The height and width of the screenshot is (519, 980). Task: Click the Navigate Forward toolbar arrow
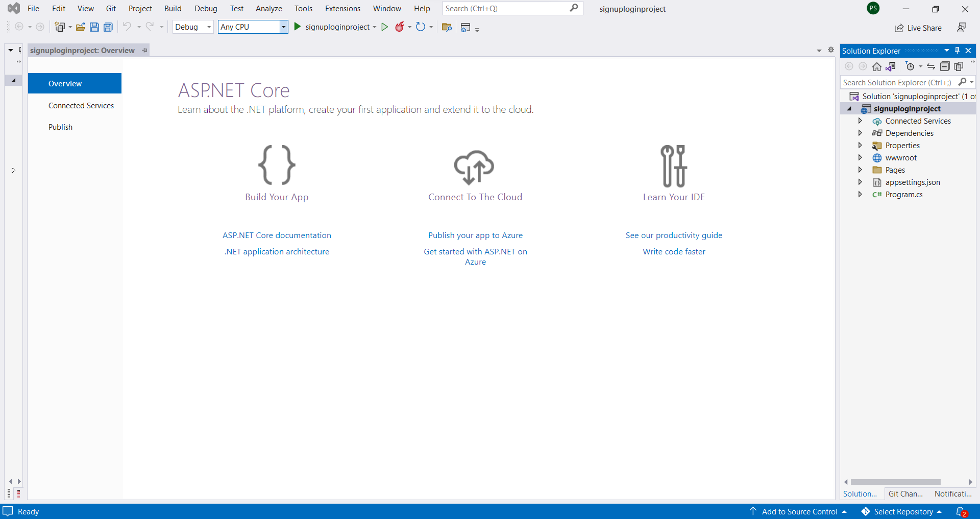point(40,27)
